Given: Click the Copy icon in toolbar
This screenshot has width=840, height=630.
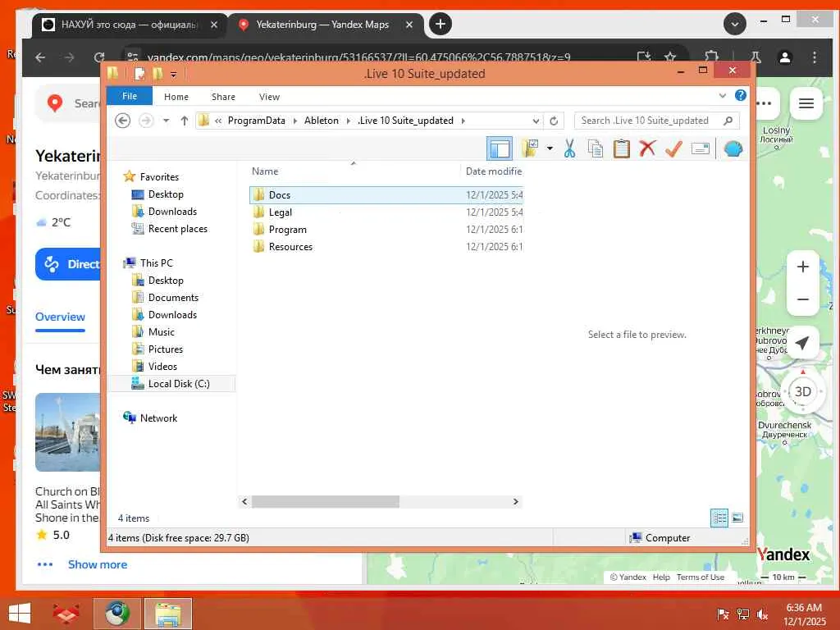Looking at the screenshot, I should point(596,148).
